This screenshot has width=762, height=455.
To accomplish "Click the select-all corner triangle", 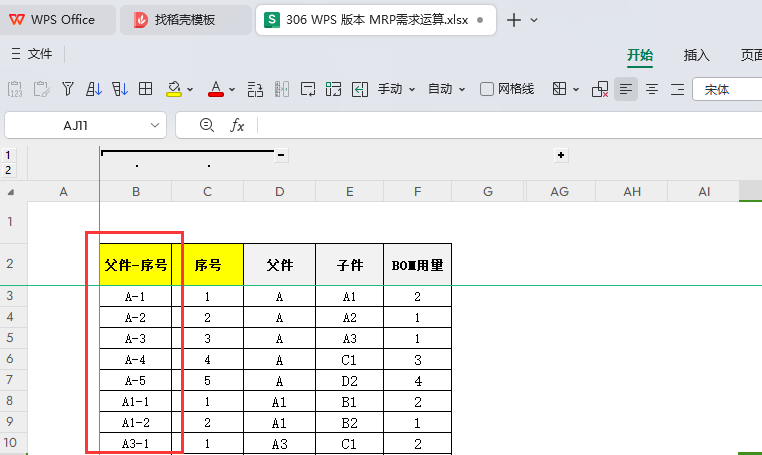I will click(11, 192).
